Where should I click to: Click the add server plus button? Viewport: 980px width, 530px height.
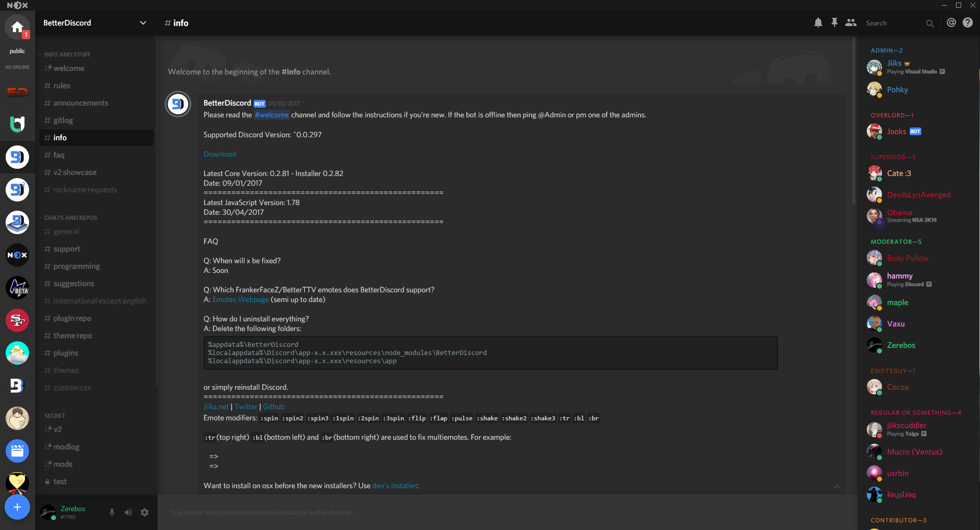17,507
